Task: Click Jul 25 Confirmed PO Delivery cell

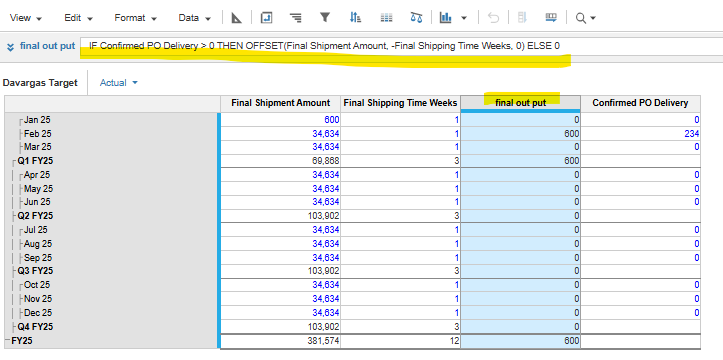Action: coord(640,230)
